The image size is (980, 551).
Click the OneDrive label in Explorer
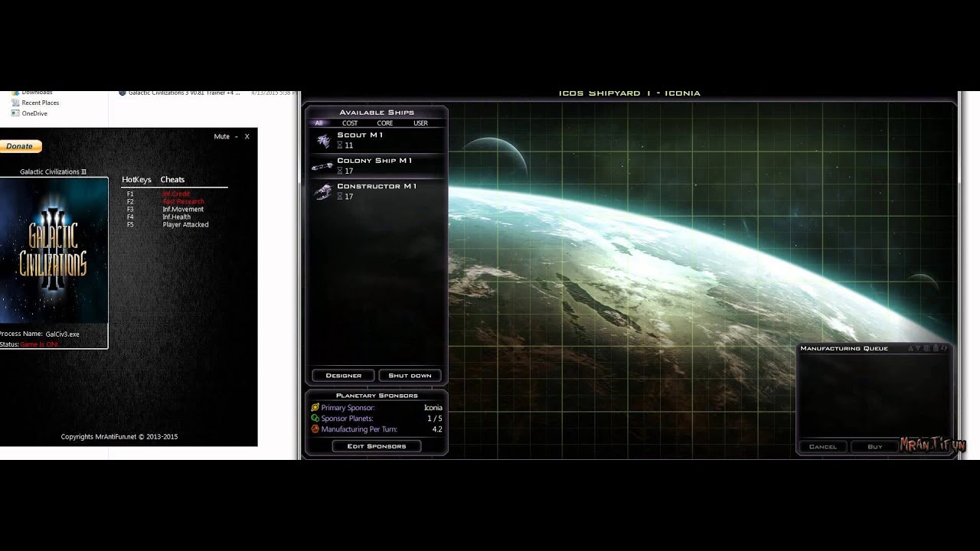tap(34, 113)
